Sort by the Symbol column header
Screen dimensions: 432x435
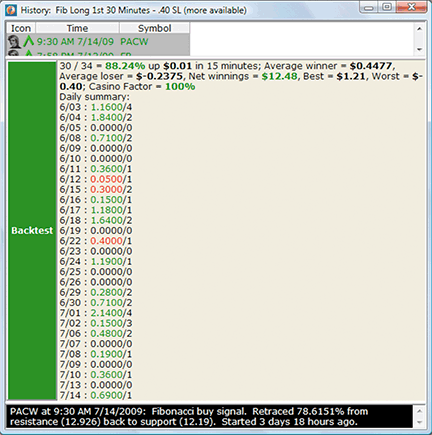[x=155, y=28]
